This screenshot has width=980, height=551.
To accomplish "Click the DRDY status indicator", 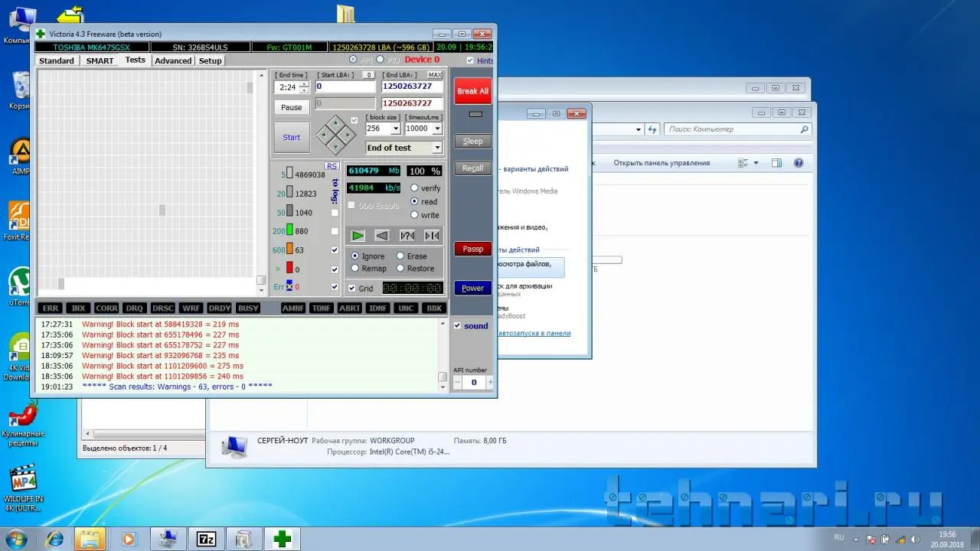I will [220, 308].
